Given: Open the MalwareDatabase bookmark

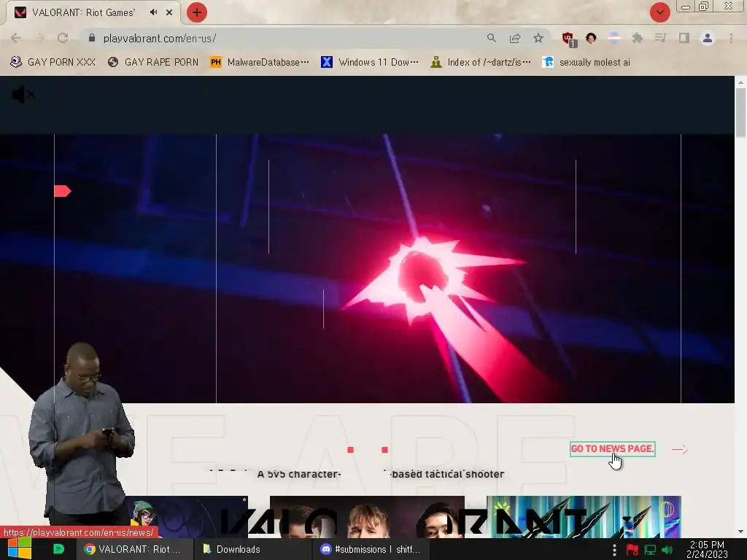Looking at the screenshot, I should click(260, 62).
